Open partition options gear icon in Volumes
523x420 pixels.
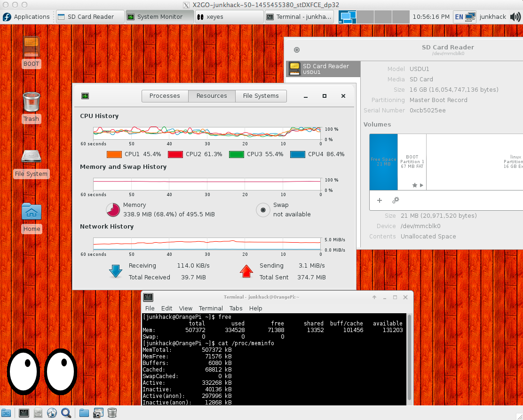396,200
